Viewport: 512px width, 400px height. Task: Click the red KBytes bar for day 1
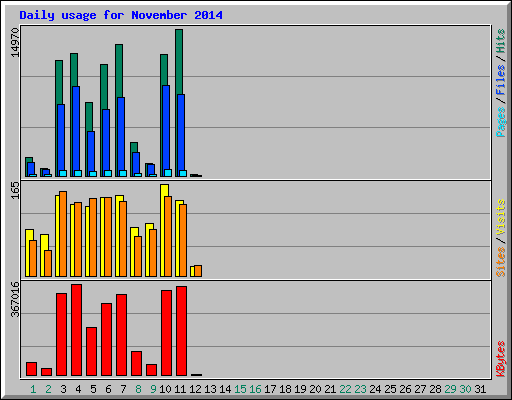31,369
